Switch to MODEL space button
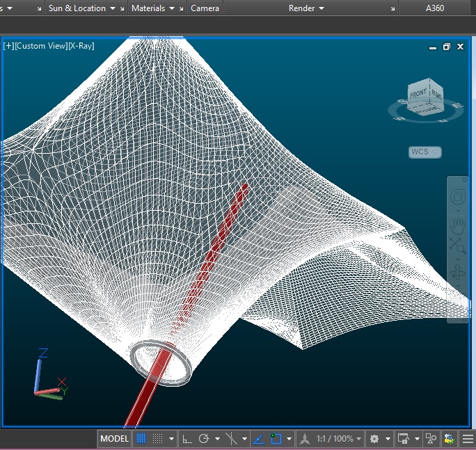The height and width of the screenshot is (450, 476). (114, 439)
